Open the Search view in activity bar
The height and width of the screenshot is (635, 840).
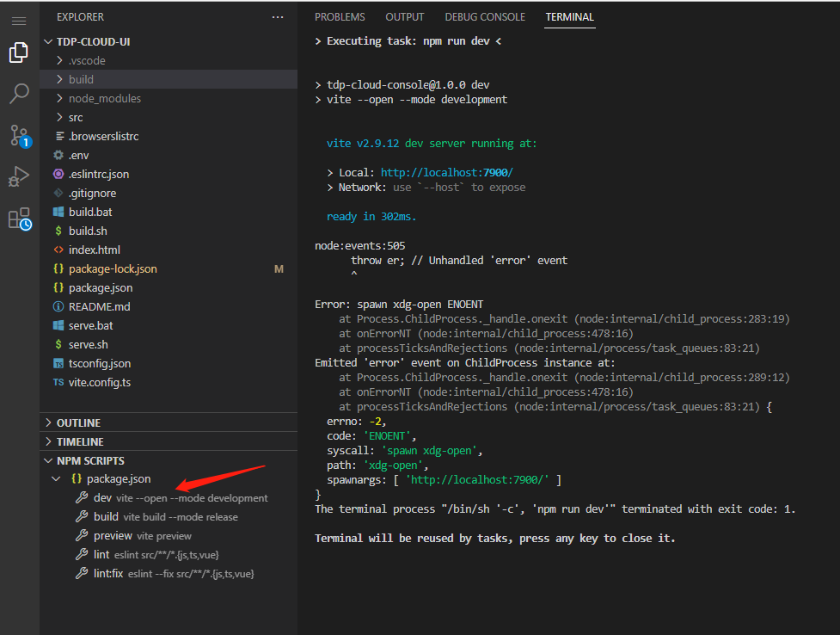(19, 93)
